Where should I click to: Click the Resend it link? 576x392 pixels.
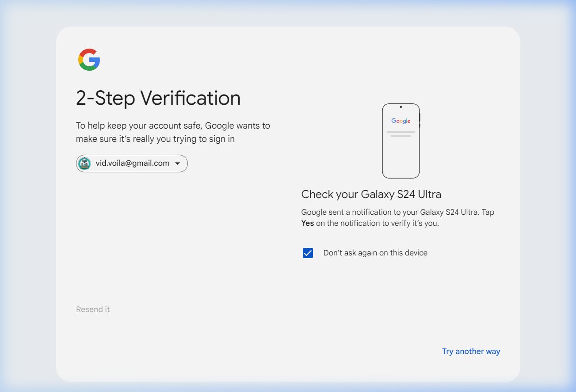[93, 309]
